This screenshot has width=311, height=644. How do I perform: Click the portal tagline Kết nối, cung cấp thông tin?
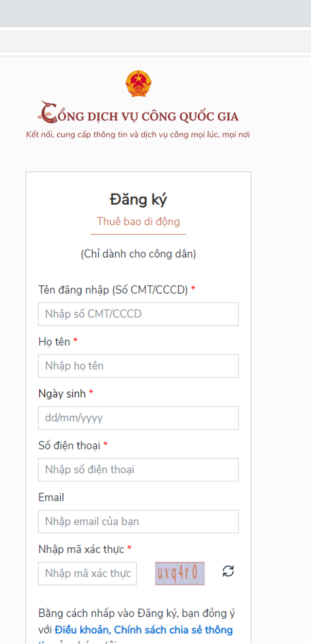[x=138, y=135]
